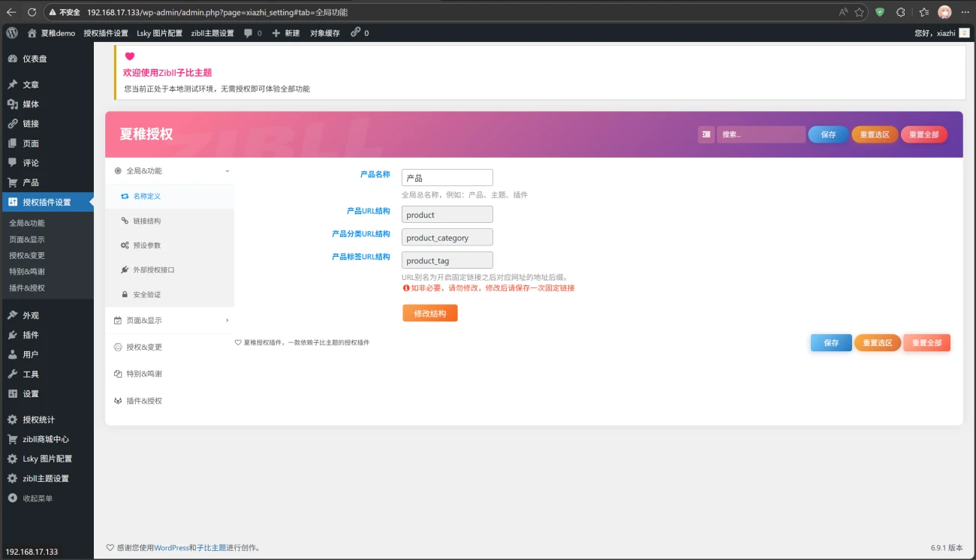
Task: Expand the 页面&显示 section
Action: click(x=169, y=320)
